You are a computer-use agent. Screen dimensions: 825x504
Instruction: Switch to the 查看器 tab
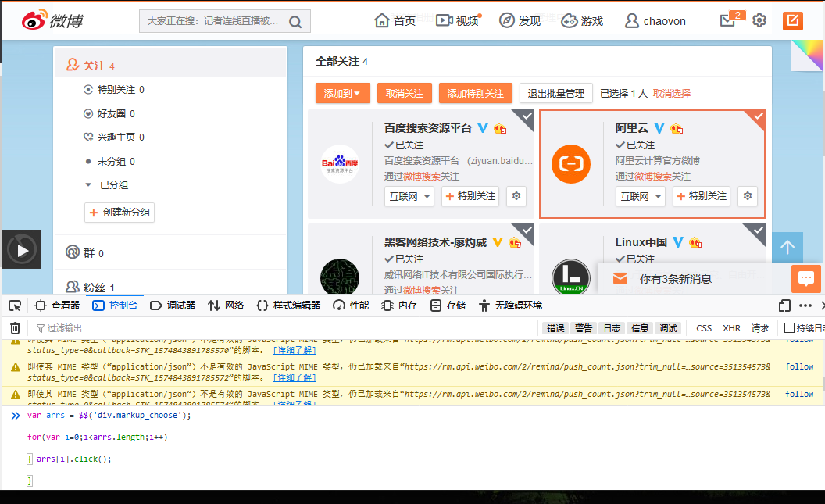pos(58,306)
